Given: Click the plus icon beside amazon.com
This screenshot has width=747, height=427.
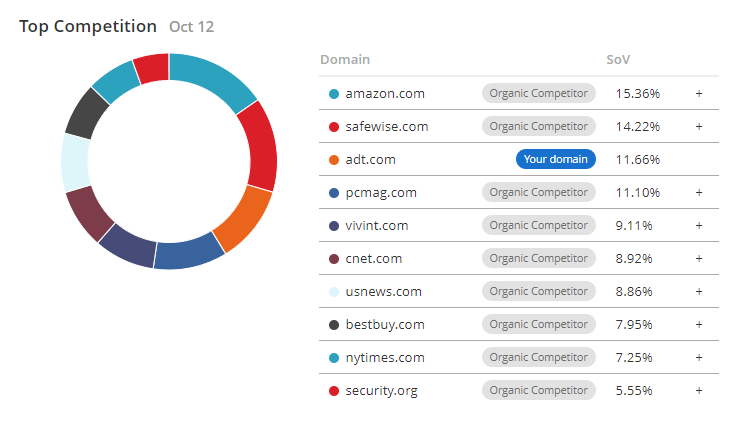Looking at the screenshot, I should [x=699, y=94].
